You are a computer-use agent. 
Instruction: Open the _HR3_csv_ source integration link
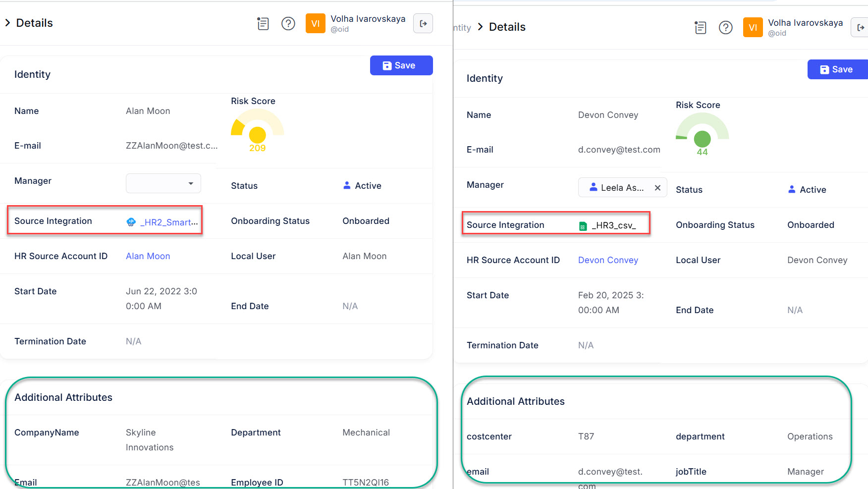click(613, 225)
